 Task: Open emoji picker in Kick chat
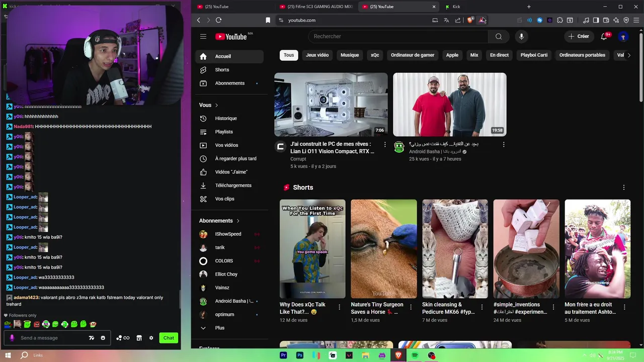[x=103, y=338]
